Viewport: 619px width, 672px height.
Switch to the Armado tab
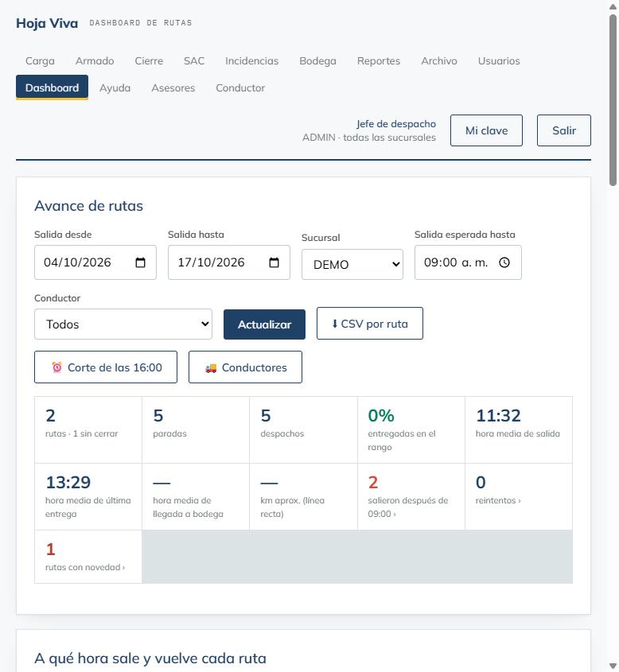pos(95,61)
